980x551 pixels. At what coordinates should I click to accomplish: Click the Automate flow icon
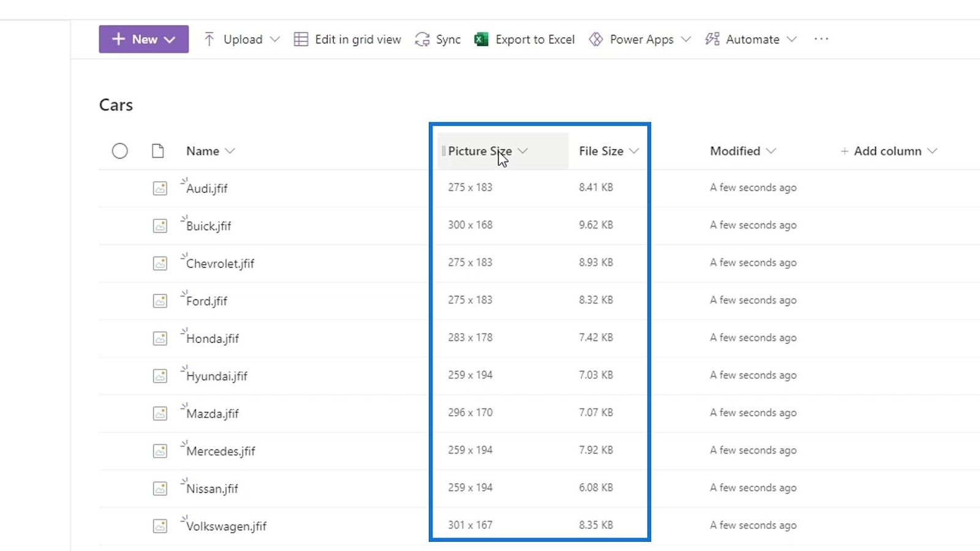pyautogui.click(x=712, y=39)
